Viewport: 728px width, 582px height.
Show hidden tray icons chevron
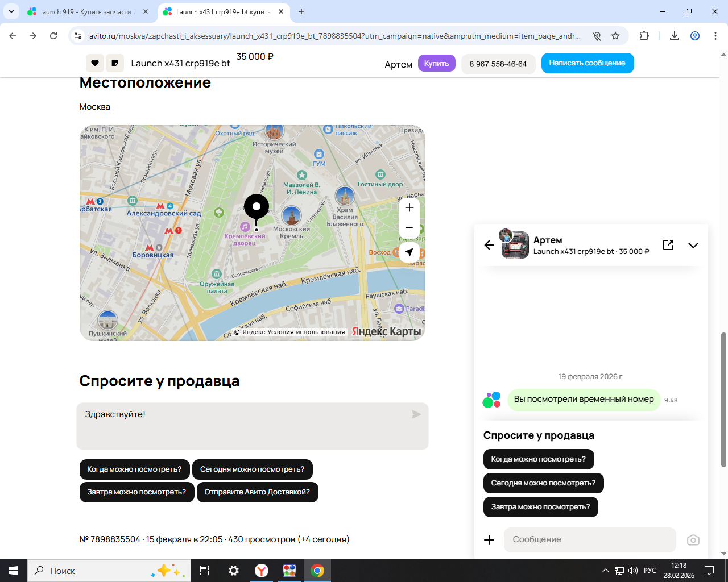pos(606,571)
